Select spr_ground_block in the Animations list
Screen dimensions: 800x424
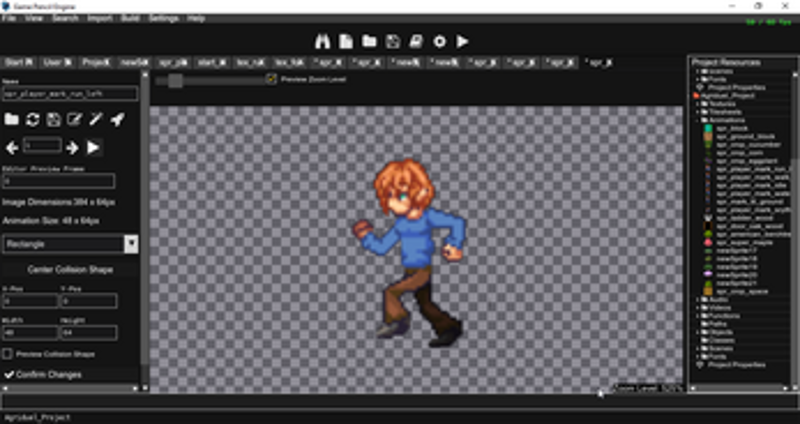click(x=745, y=137)
